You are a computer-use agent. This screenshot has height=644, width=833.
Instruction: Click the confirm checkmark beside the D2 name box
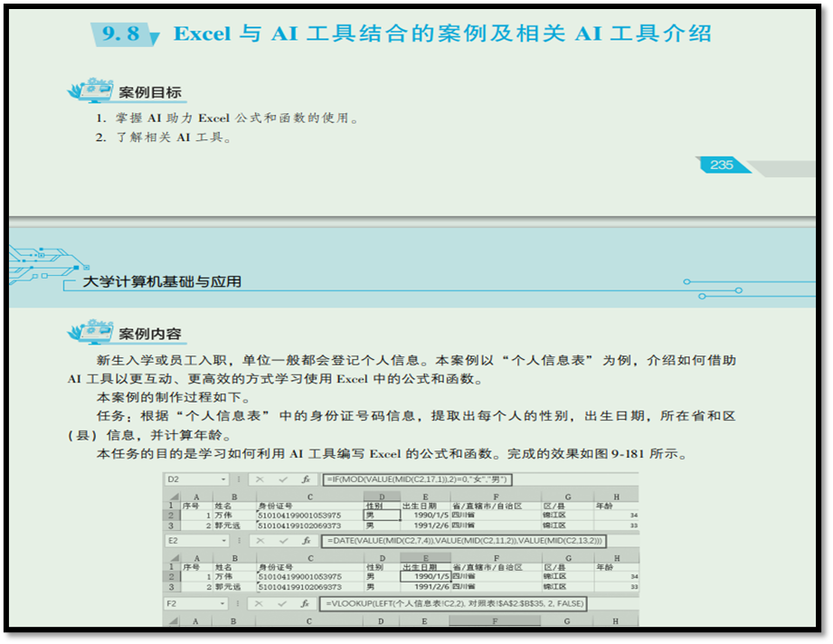(282, 479)
